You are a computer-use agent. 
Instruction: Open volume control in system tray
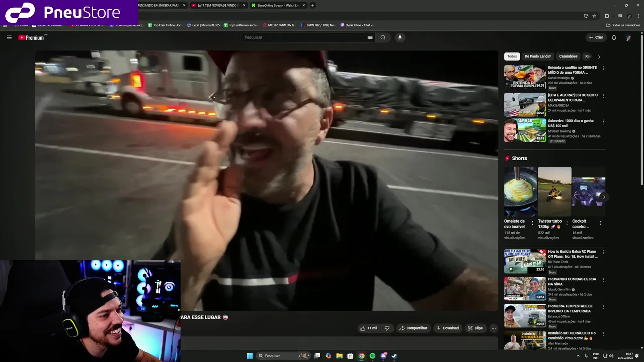611,356
